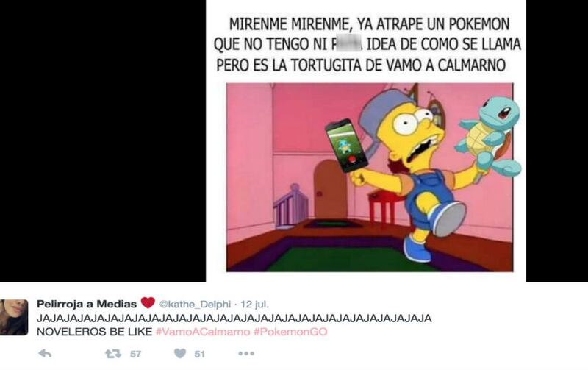Viewport: 588px width, 370px height.
Task: Click the user's profile avatar photo
Action: point(14,317)
